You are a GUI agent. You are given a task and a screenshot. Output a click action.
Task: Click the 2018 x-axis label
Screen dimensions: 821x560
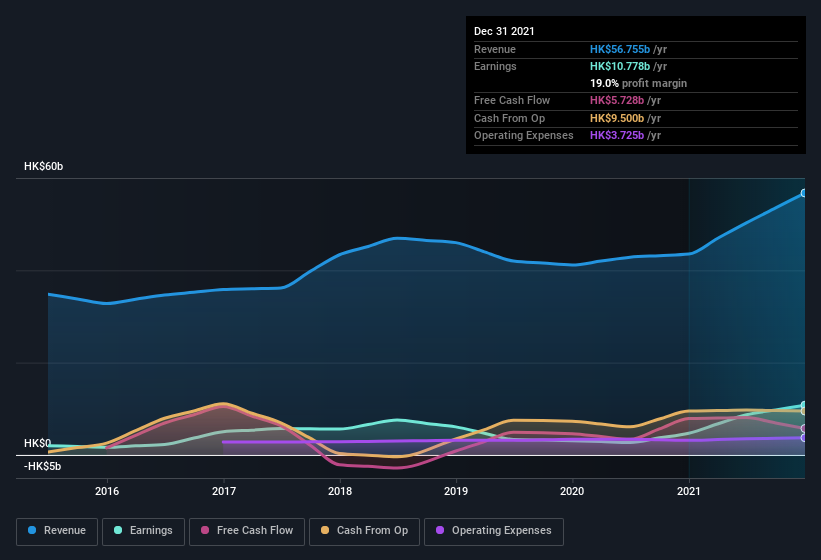340,491
